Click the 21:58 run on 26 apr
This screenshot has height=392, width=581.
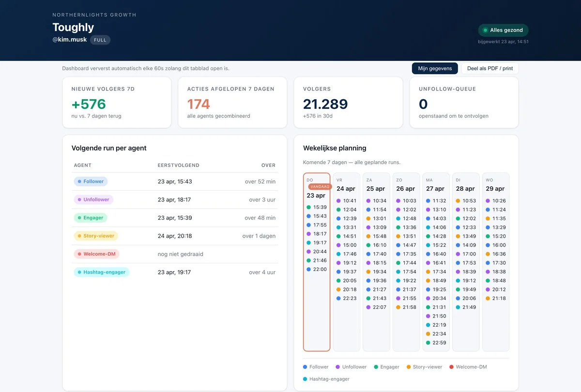click(407, 307)
